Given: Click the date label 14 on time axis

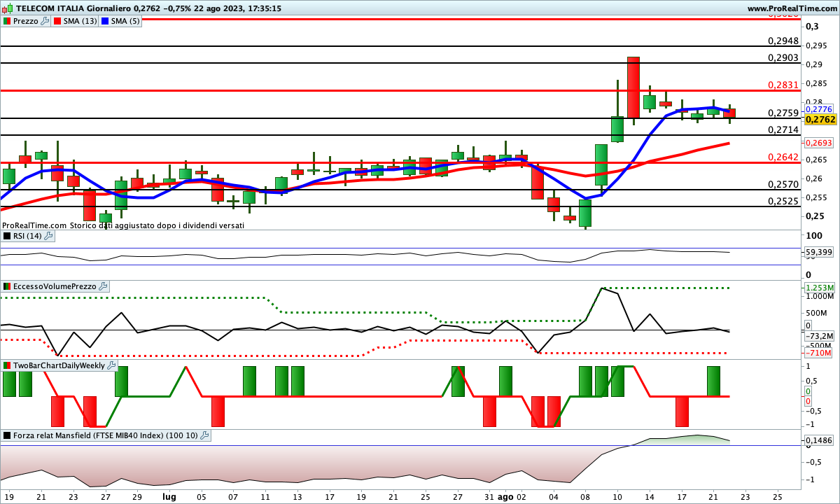Looking at the screenshot, I should point(649,496).
